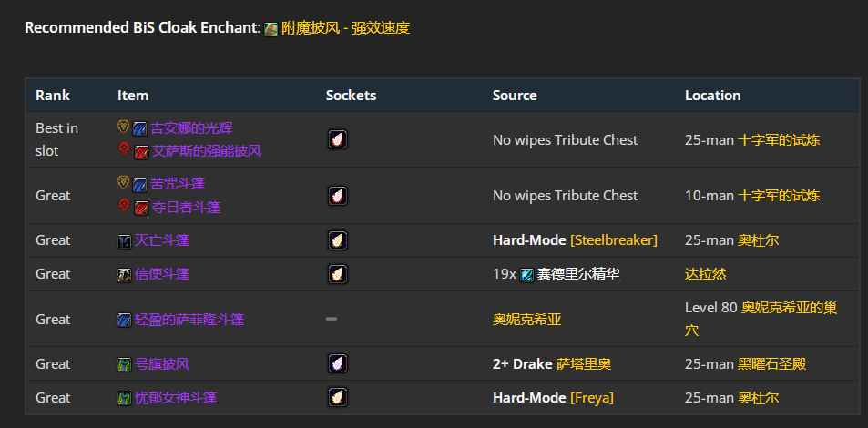Click the 号旗披风 green cloak icon

click(125, 364)
